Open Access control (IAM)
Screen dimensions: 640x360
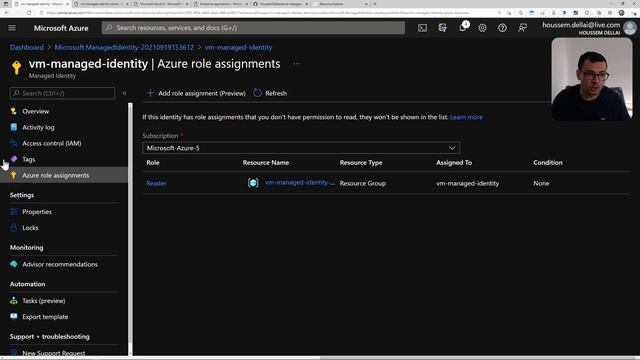click(x=51, y=143)
